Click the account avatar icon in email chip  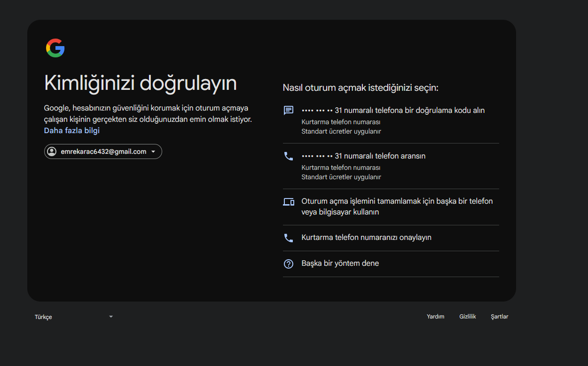coord(52,151)
